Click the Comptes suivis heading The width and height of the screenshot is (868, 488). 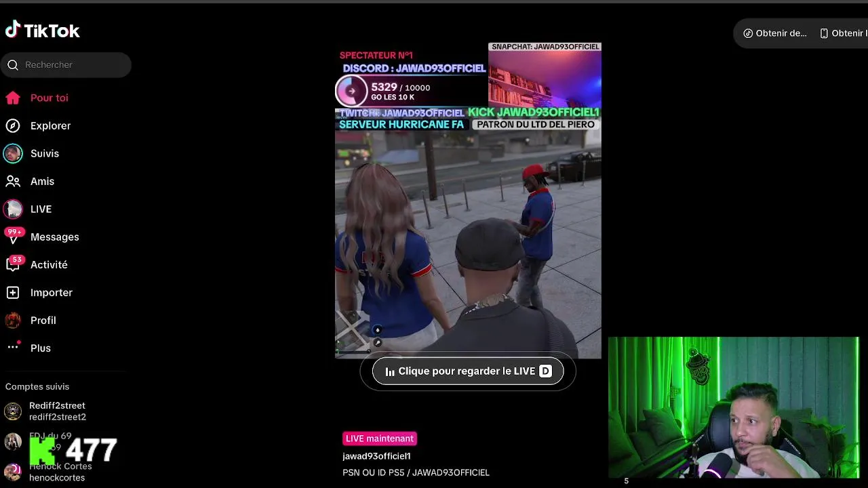point(37,386)
